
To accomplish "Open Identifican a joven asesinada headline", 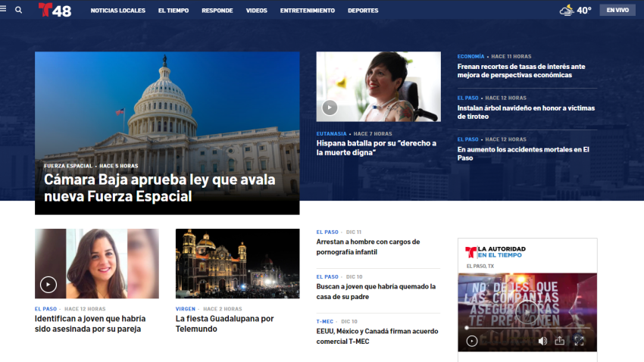I will 90,323.
